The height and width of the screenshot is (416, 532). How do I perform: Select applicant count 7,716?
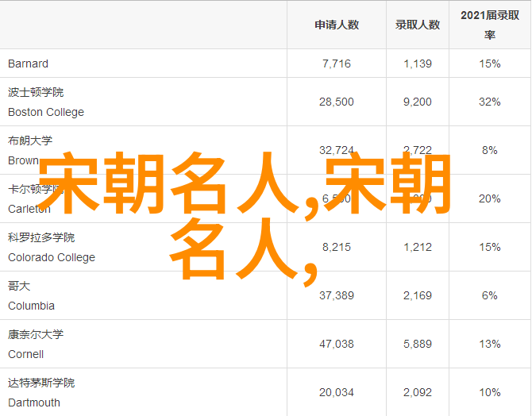[337, 64]
